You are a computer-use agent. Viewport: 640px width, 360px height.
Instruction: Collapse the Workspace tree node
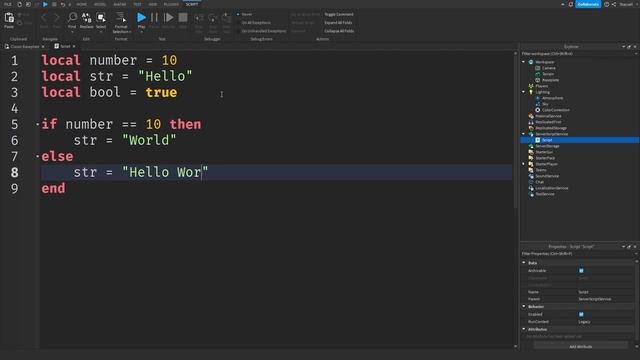(x=524, y=62)
